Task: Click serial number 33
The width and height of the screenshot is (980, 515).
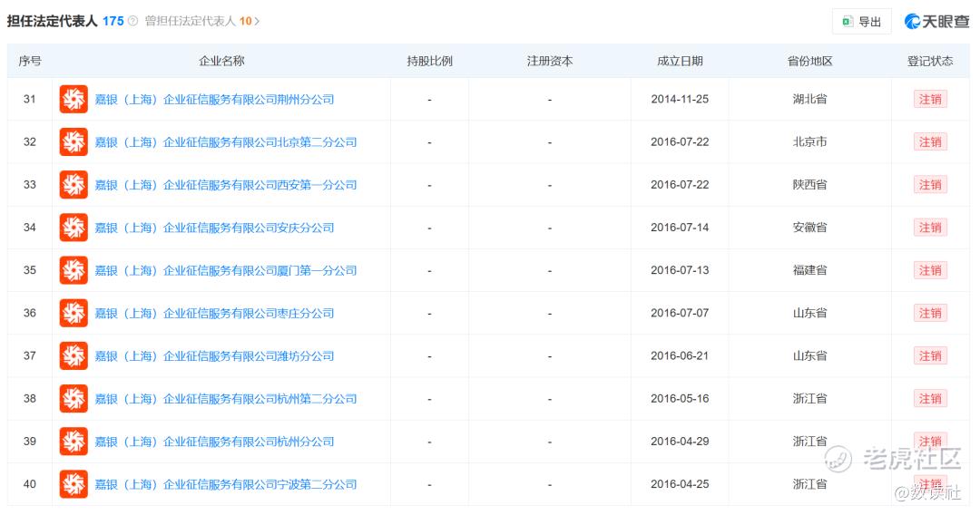Action: [x=30, y=185]
